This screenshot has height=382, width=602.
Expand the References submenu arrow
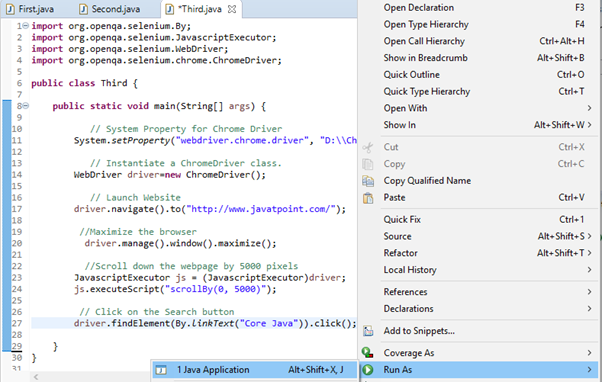[589, 292]
